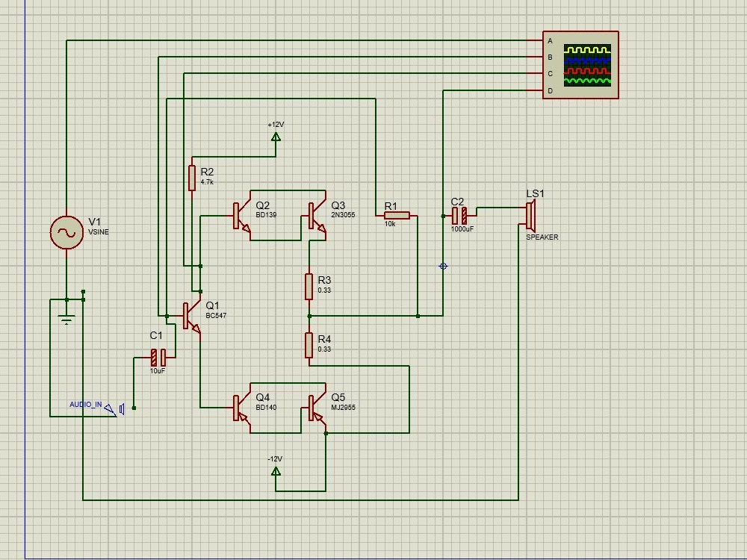Click the Q1 reference label
This screenshot has height=560, width=747.
pos(212,305)
